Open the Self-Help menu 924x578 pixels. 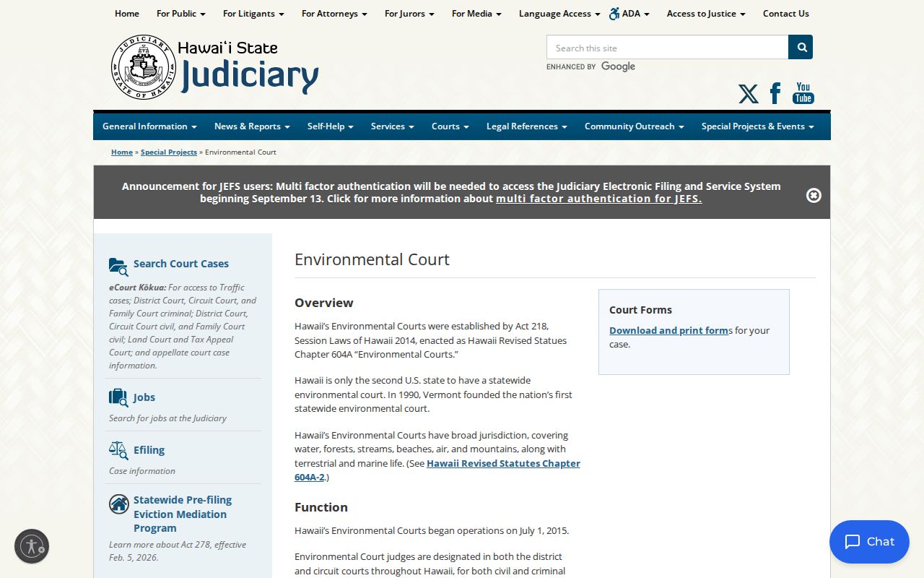(x=331, y=126)
